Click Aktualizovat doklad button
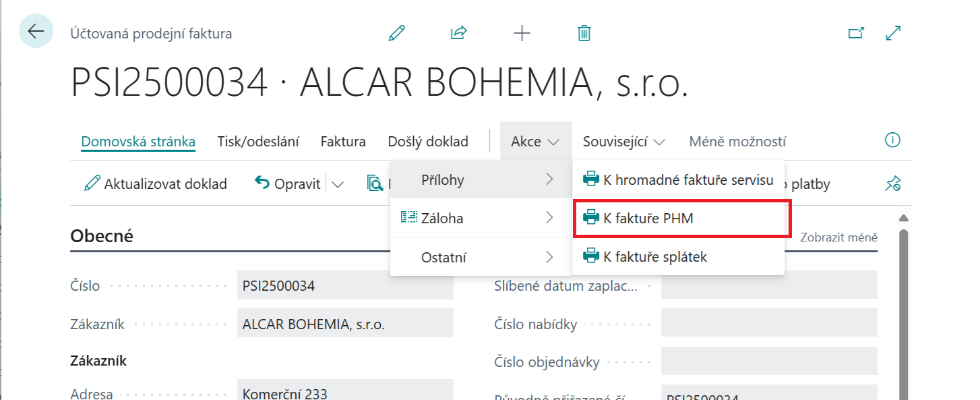 click(156, 184)
